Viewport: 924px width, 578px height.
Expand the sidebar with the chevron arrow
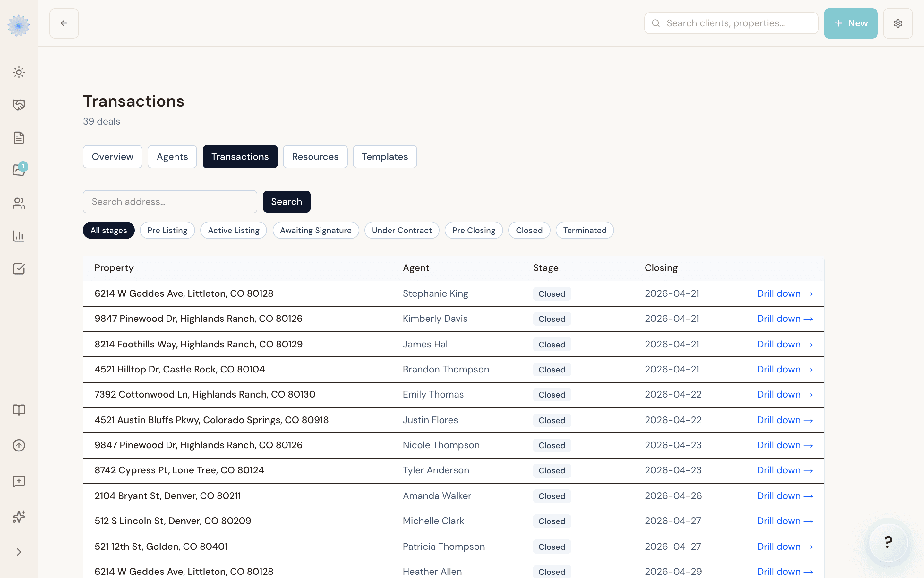[x=19, y=552]
